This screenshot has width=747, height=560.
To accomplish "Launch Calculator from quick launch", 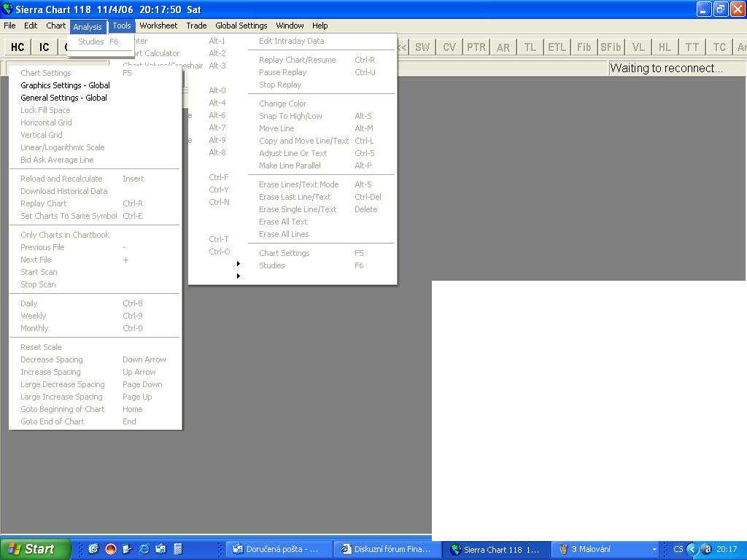I will tap(178, 549).
